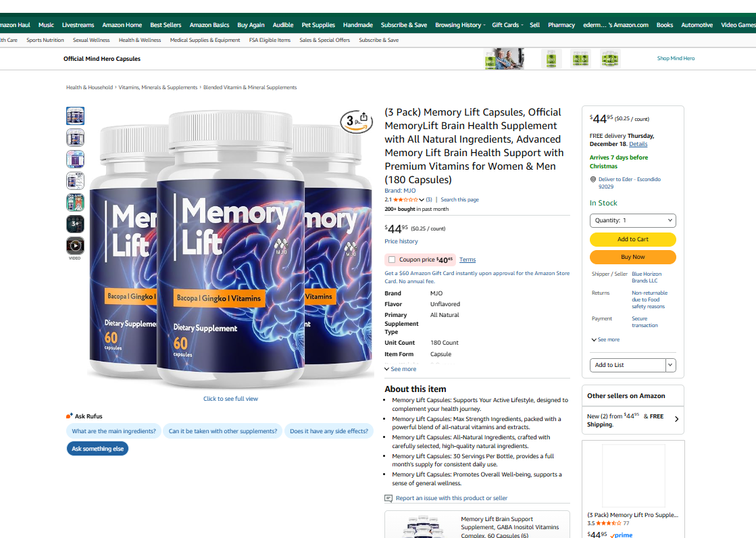Open the Ask Rufus assistant icon

coord(70,416)
